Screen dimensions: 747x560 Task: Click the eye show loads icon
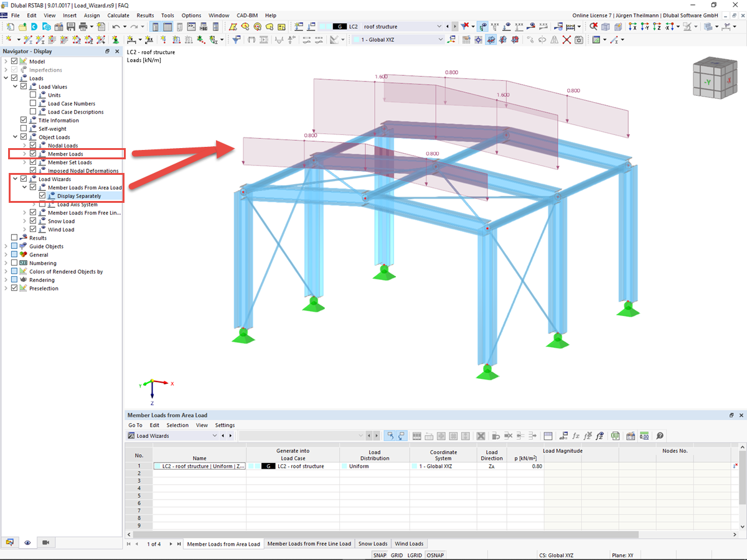point(483,27)
